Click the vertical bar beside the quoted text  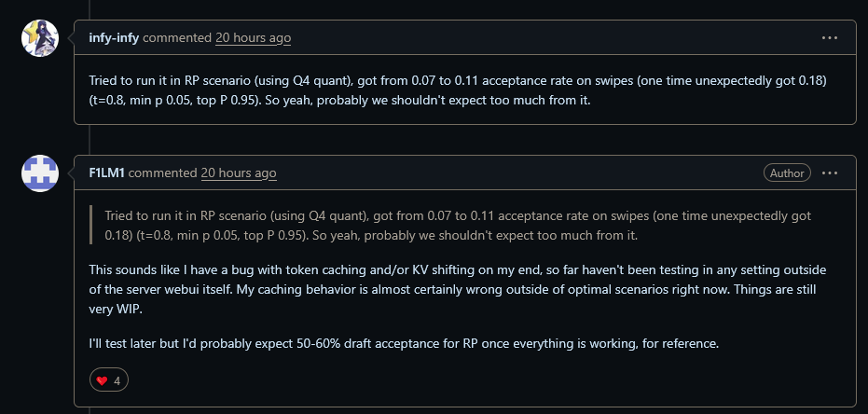[90, 225]
